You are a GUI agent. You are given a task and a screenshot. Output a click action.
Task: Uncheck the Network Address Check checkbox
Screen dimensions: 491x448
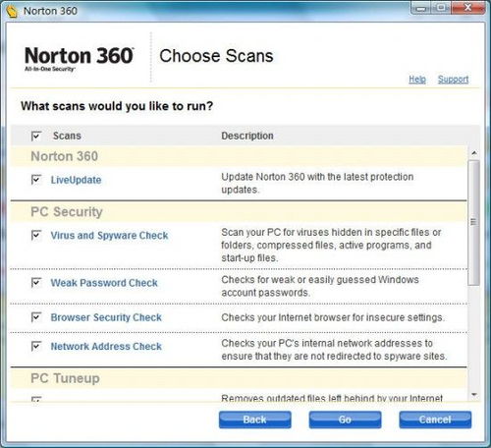pyautogui.click(x=36, y=346)
